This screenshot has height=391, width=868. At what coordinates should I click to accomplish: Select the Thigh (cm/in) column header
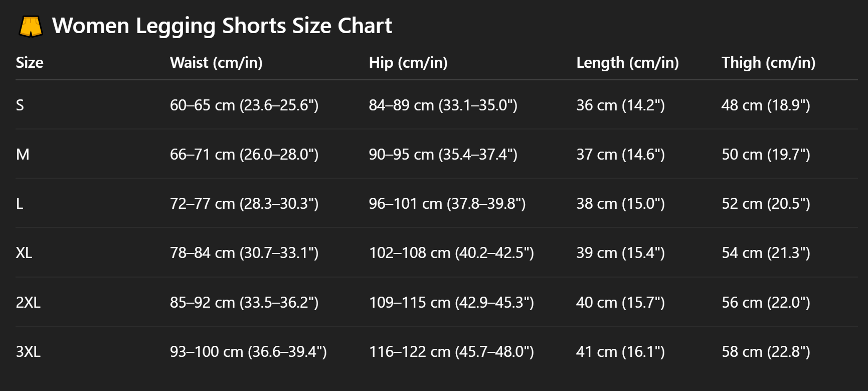768,62
